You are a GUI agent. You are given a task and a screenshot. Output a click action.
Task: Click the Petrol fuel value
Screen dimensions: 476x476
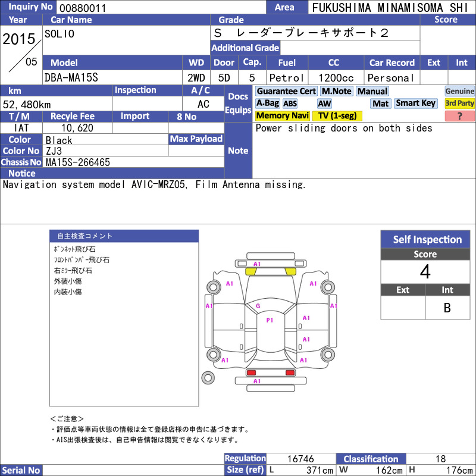tap(287, 78)
